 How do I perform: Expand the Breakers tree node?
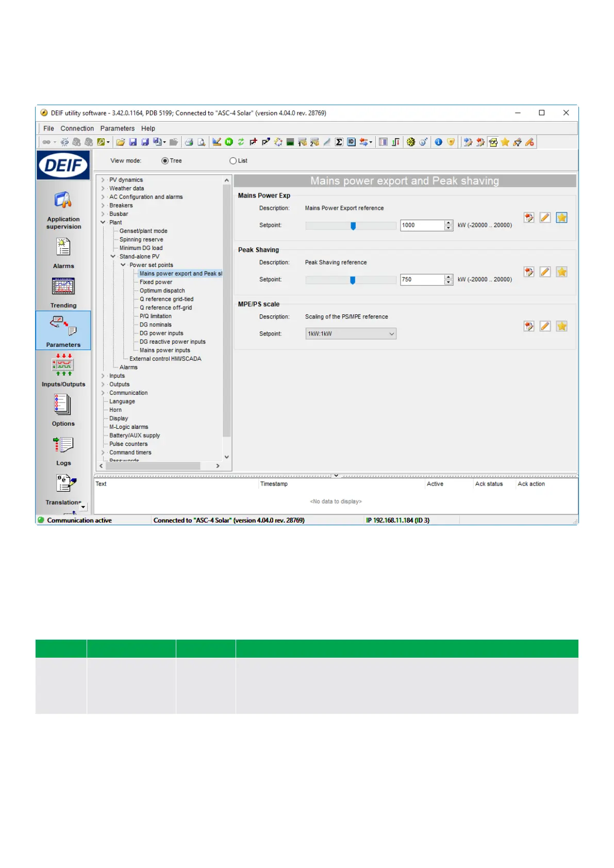pyautogui.click(x=103, y=206)
